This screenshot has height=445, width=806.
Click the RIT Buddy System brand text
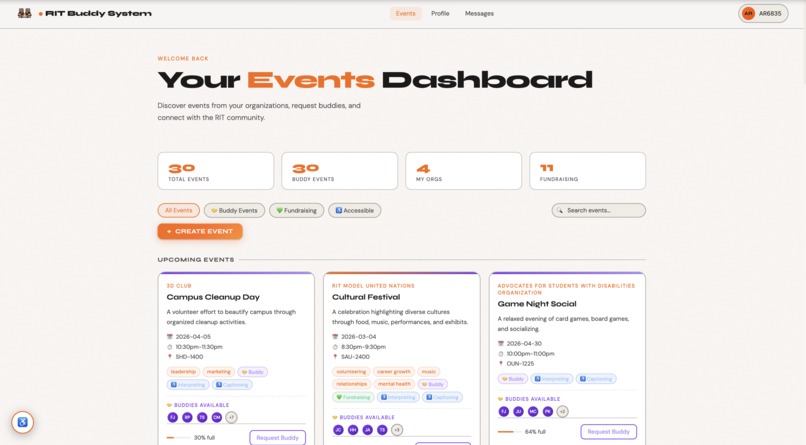98,13
